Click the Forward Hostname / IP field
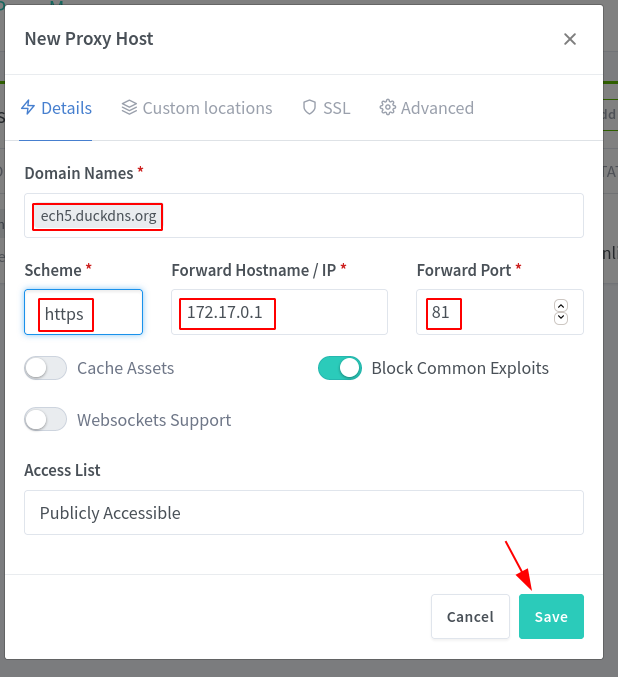This screenshot has width=618, height=677. (279, 312)
